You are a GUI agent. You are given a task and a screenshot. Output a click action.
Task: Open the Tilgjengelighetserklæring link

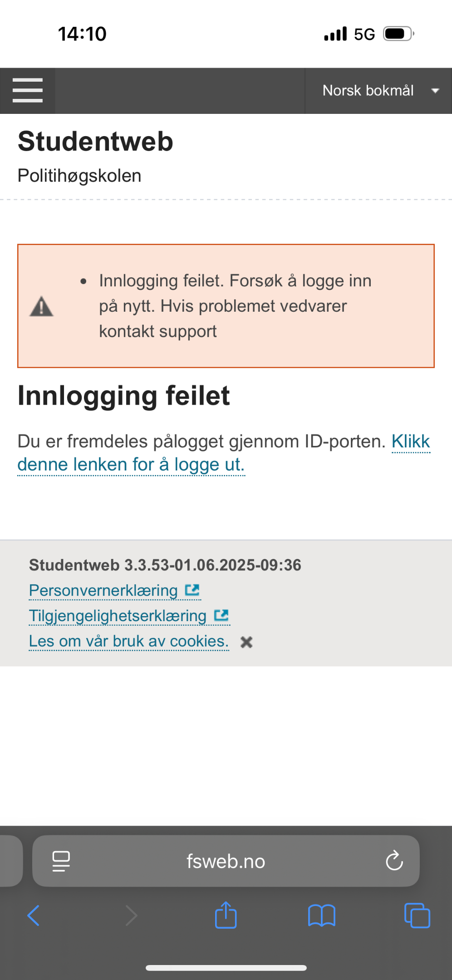tap(118, 616)
